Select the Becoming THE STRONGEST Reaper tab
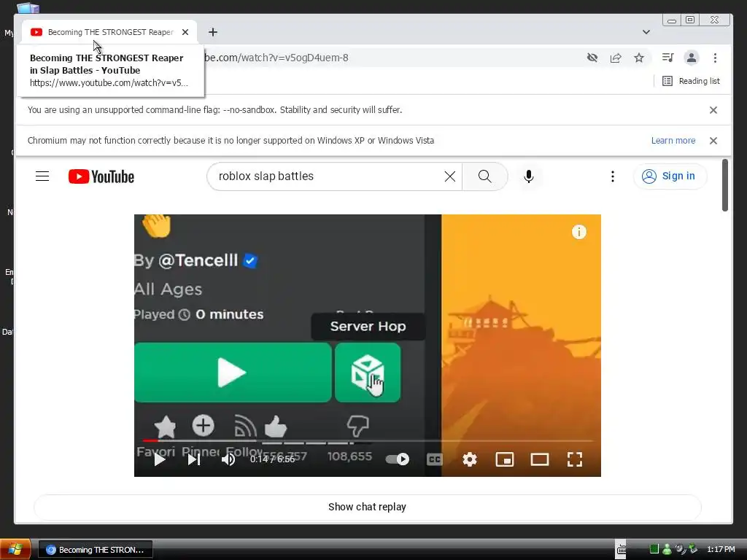The width and height of the screenshot is (747, 560). pyautogui.click(x=109, y=32)
